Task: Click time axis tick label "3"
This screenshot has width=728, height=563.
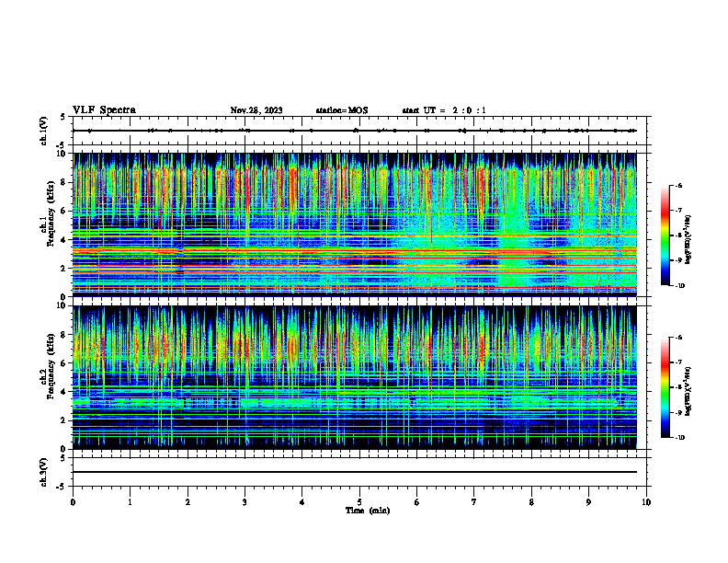Action: point(245,502)
